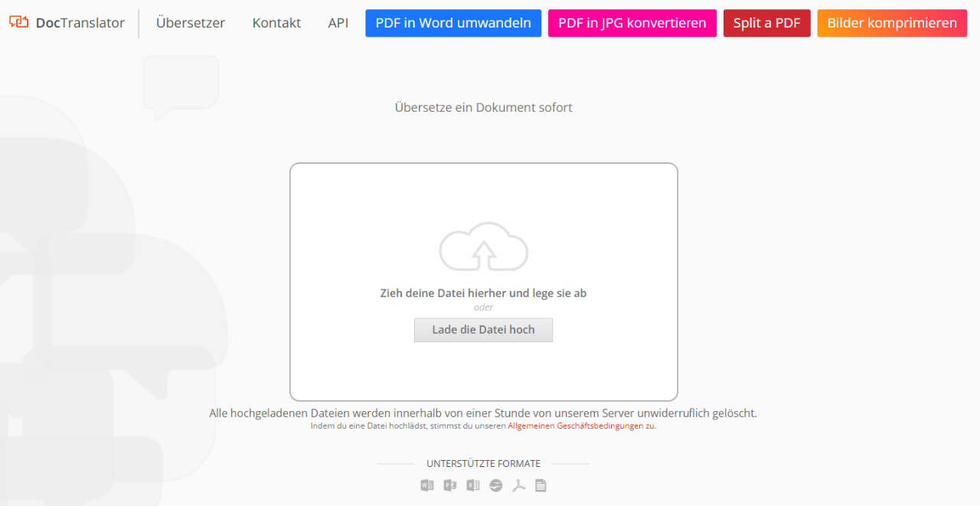Open the Bilder komprimieren tool
The image size is (980, 506).
(892, 23)
